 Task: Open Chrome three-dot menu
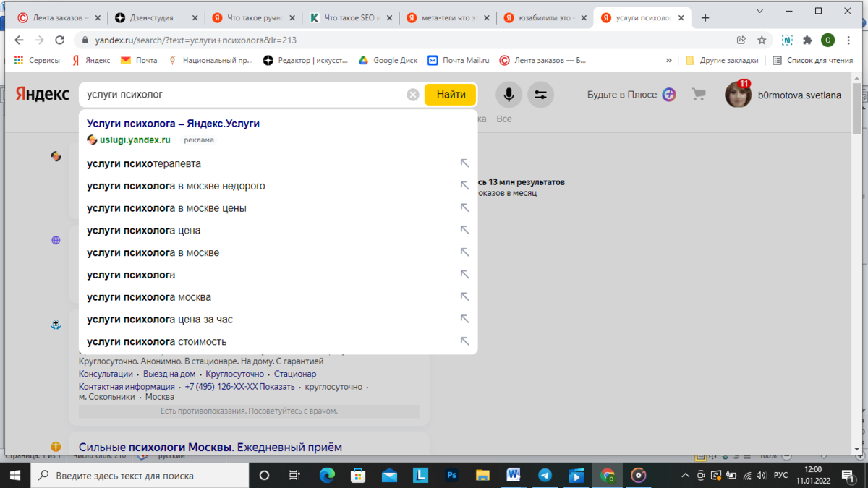pos(848,40)
